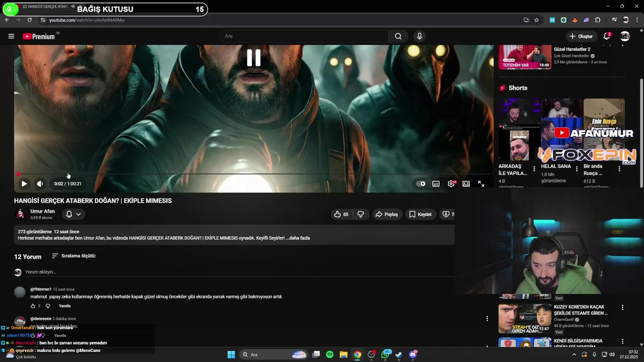Play the video with the play button
Image resolution: width=644 pixels, height=362 pixels.
point(24,184)
